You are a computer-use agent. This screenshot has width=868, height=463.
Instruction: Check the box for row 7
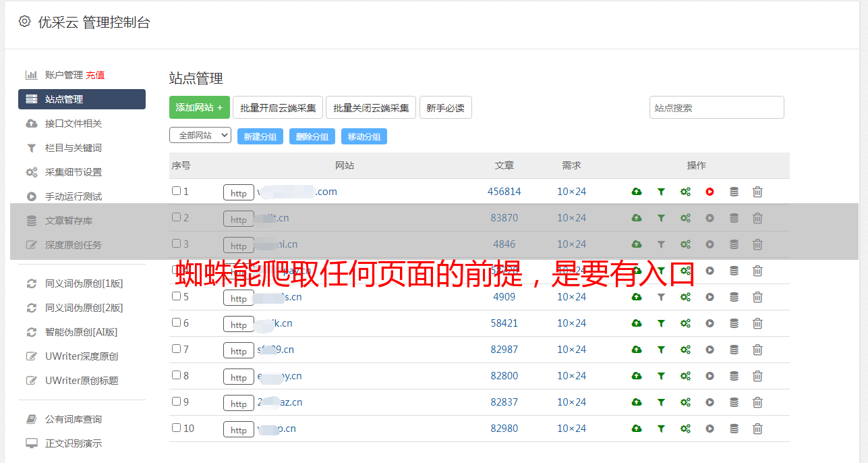(176, 349)
